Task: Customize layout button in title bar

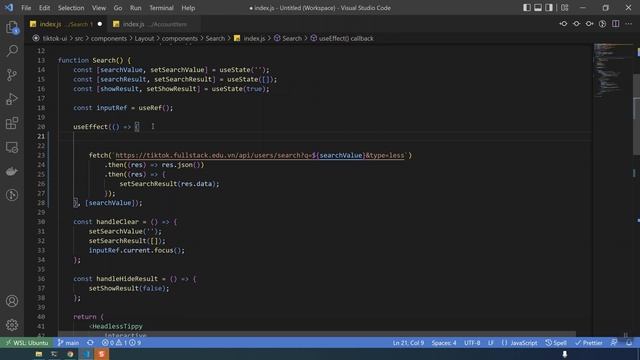Action: click(564, 8)
